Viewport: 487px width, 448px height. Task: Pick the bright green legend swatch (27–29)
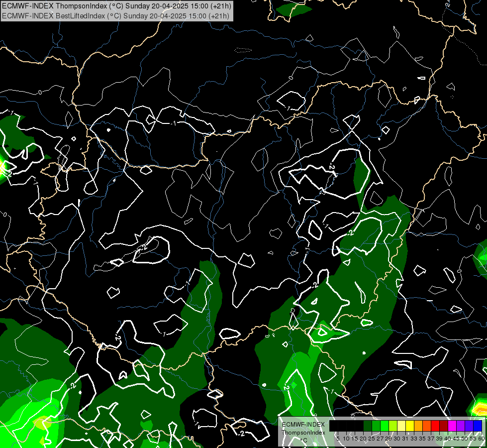385,426
